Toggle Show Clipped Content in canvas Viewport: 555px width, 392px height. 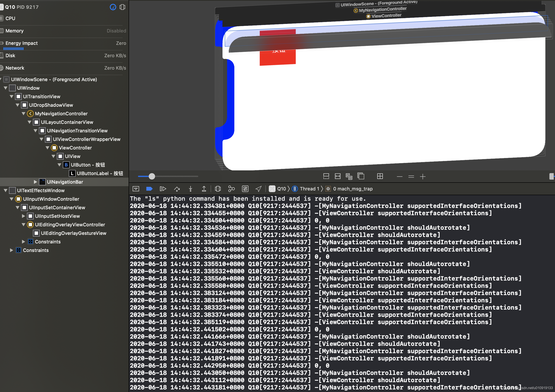point(326,177)
